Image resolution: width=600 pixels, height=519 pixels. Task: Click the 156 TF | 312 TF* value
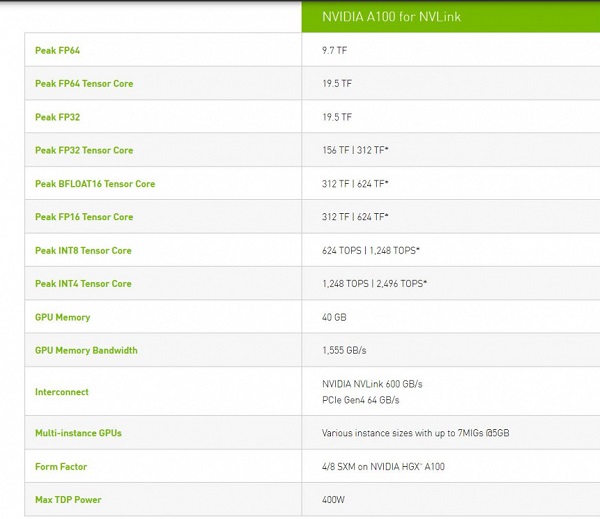point(355,150)
